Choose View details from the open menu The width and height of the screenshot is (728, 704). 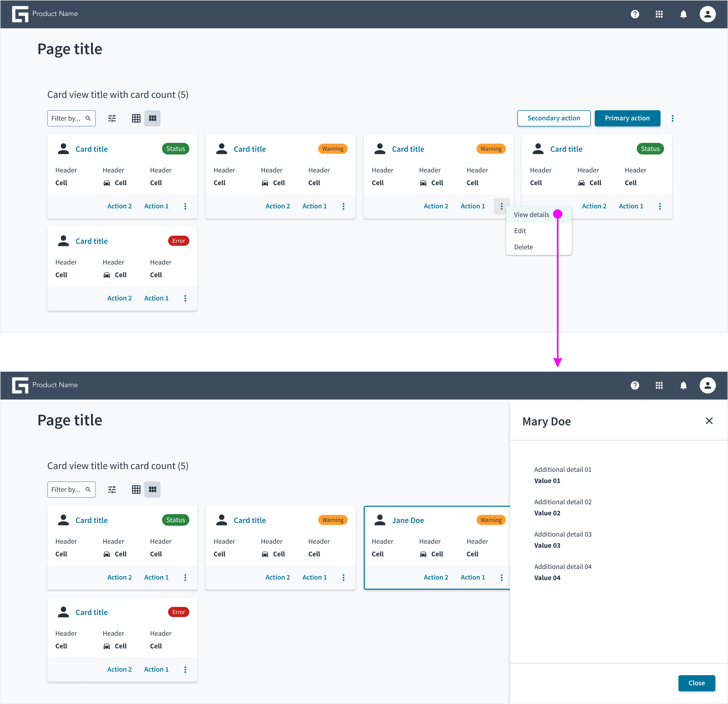538,214
